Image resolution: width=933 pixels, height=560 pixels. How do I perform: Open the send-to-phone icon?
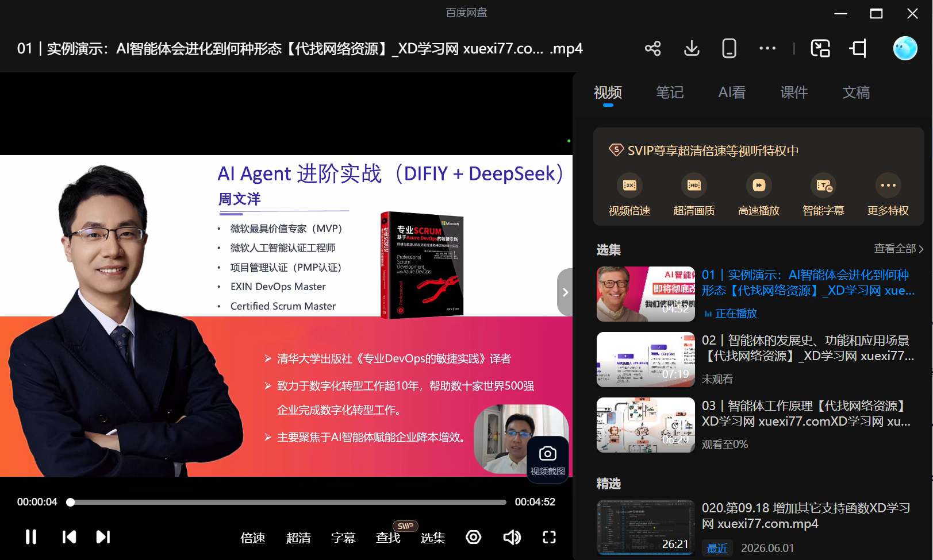coord(729,48)
